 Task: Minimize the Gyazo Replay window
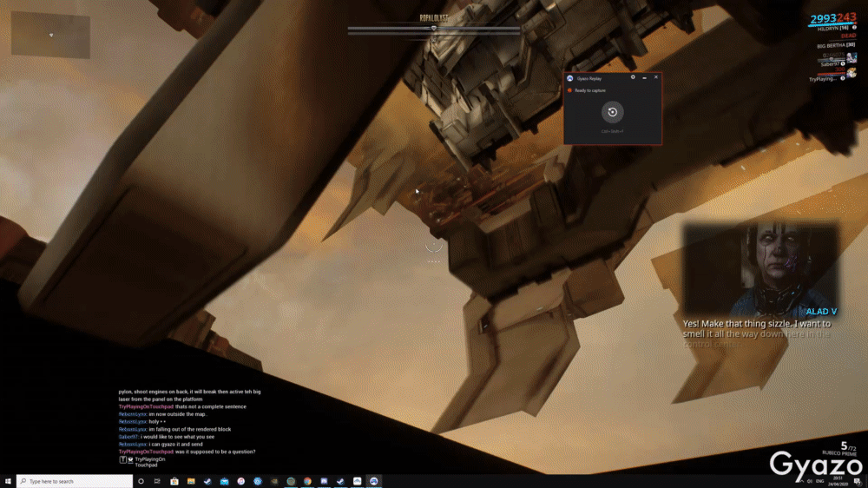pos(644,77)
